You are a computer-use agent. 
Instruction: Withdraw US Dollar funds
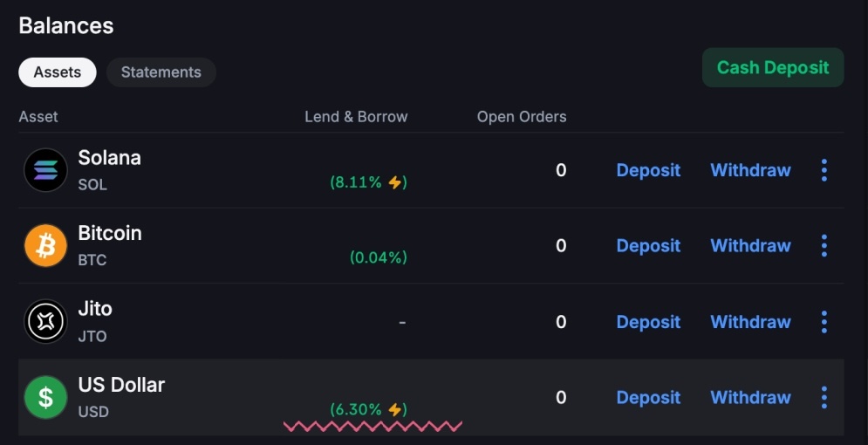pos(750,397)
